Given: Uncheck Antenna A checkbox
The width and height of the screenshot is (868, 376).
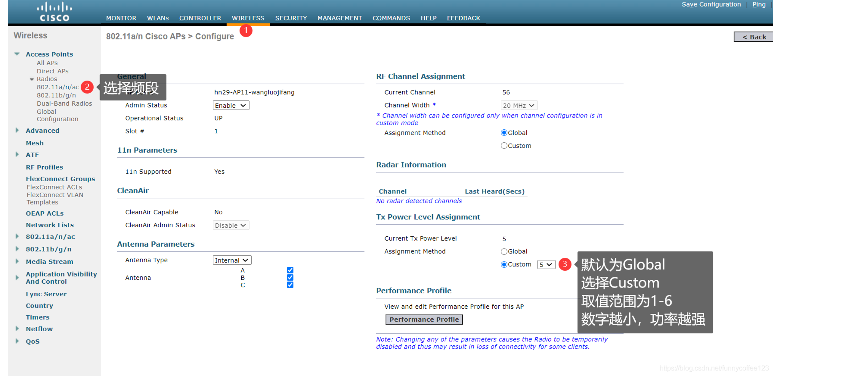Looking at the screenshot, I should [290, 270].
